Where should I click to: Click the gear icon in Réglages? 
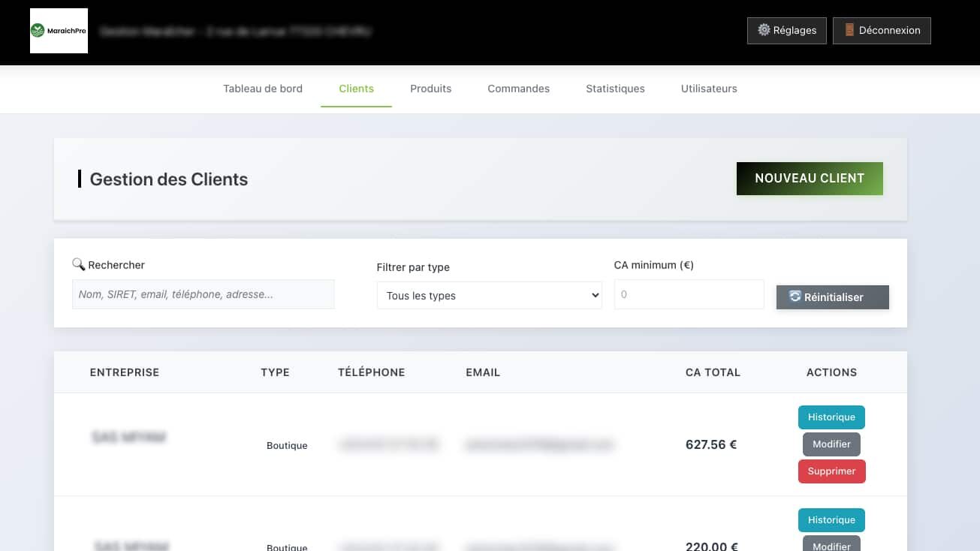(x=764, y=30)
